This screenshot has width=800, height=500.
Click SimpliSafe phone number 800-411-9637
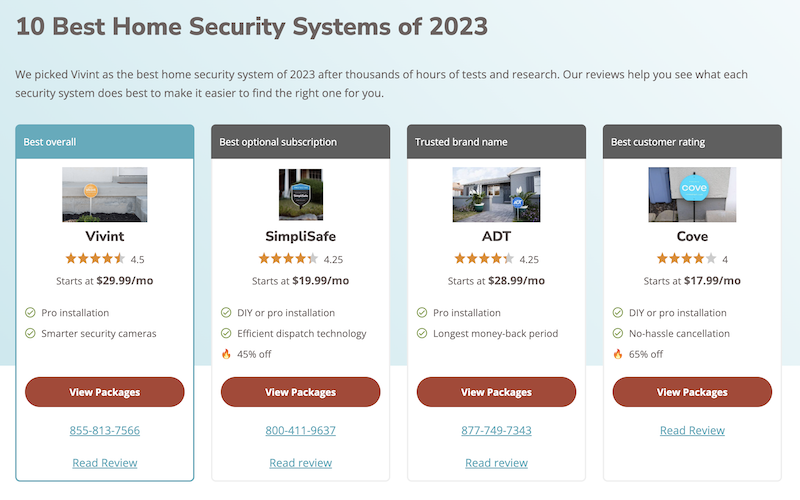(300, 431)
